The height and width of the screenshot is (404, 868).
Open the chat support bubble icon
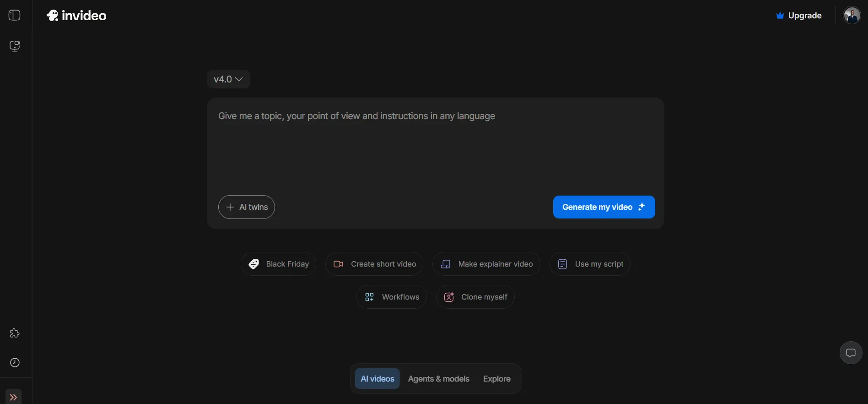851,353
